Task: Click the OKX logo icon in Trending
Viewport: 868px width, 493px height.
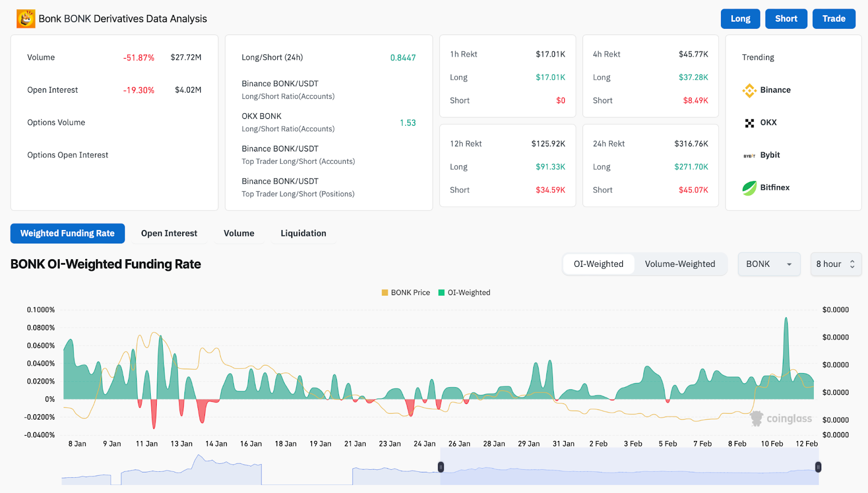Action: tap(749, 123)
